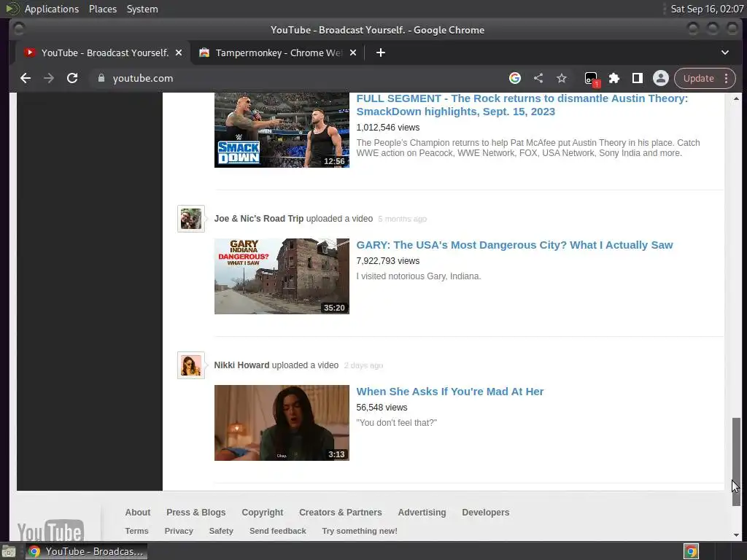Open Nikki Howard channel avatar
This screenshot has height=560, width=747.
pyautogui.click(x=191, y=365)
